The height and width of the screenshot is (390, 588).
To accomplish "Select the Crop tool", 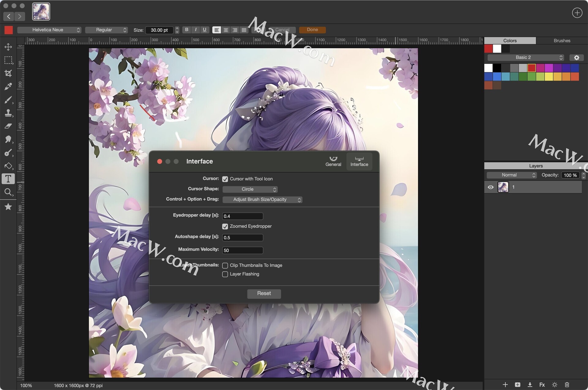I will coord(8,73).
